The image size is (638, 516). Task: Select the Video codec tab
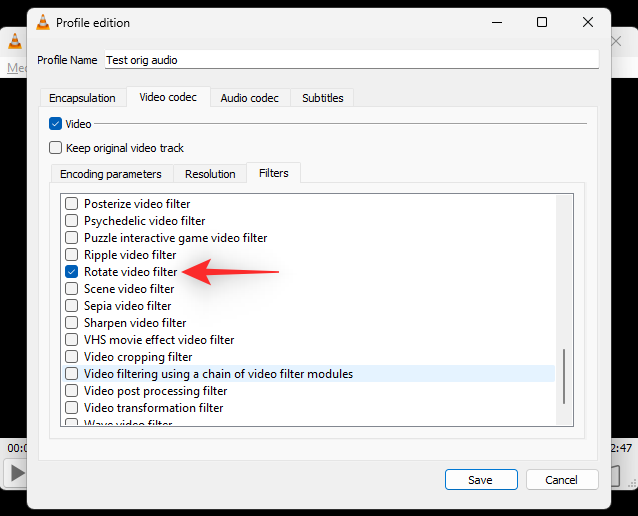168,97
